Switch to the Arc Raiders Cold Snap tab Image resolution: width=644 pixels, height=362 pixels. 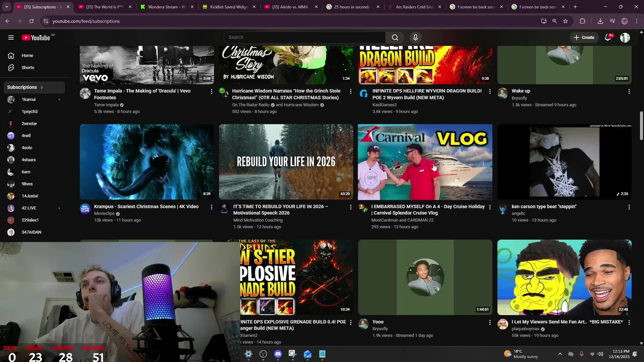click(415, 7)
